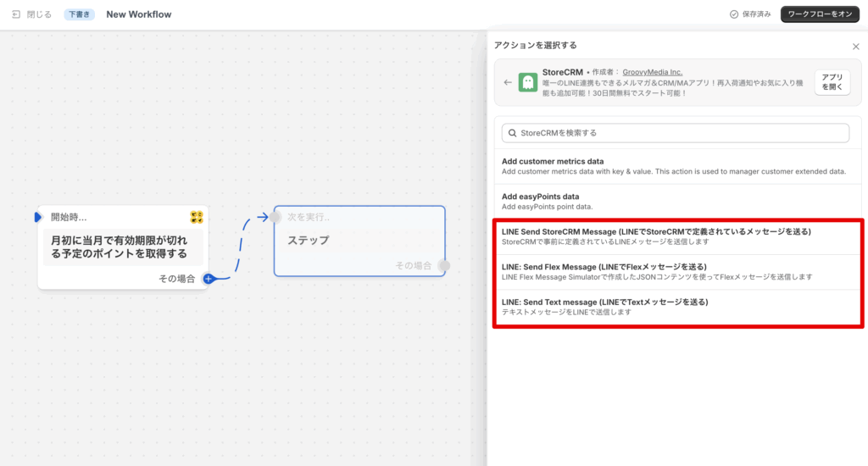This screenshot has width=868, height=466.
Task: Click the yellow app icon on trigger card
Action: [197, 217]
